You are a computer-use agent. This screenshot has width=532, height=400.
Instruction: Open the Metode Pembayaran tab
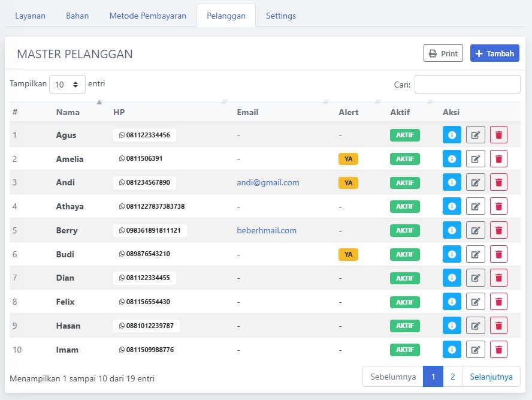click(x=147, y=16)
